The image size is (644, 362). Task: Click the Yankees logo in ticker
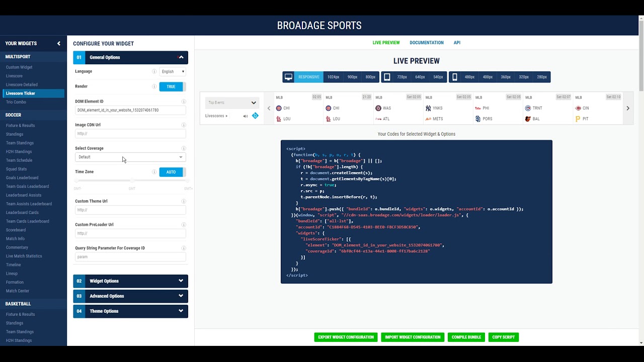pos(429,108)
